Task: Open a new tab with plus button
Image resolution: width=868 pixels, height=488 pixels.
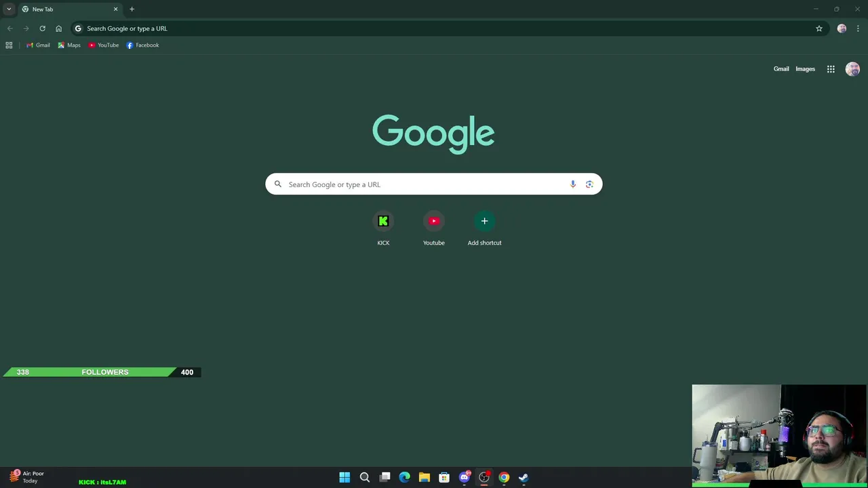Action: coord(132,9)
